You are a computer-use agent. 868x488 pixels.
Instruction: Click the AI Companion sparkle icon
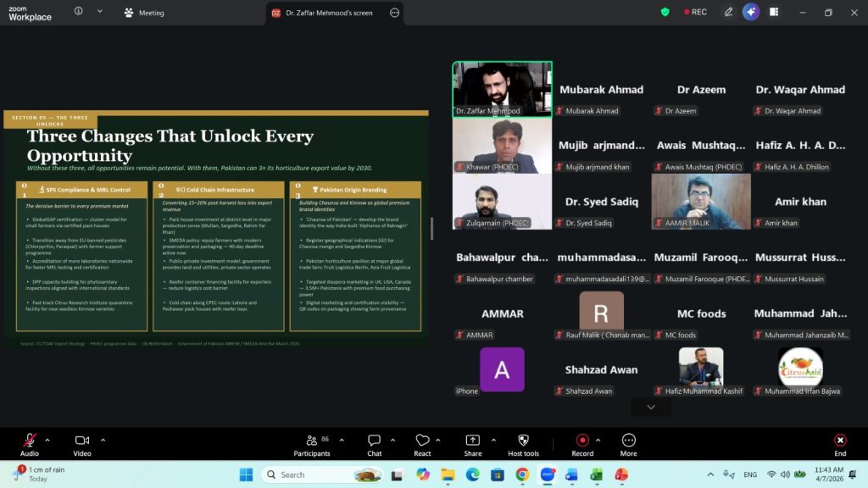click(750, 12)
